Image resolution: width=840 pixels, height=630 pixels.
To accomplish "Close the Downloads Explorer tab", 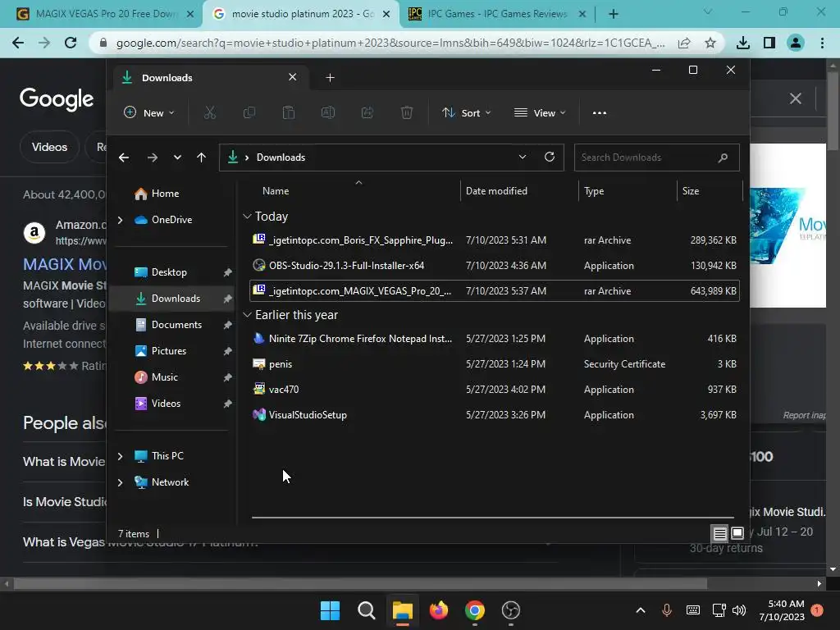I will [293, 77].
